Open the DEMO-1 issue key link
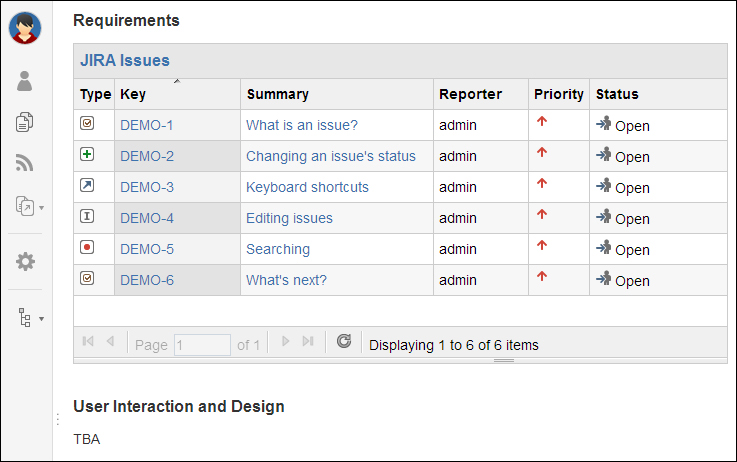737x462 pixels. [147, 125]
